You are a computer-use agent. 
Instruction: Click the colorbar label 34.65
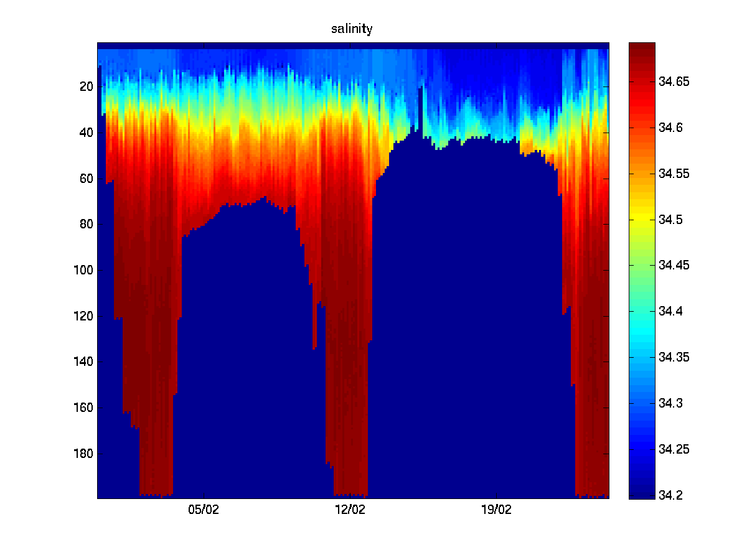675,82
